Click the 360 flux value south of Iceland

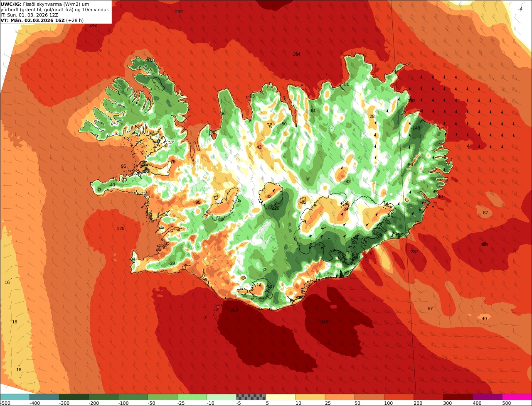(234, 310)
